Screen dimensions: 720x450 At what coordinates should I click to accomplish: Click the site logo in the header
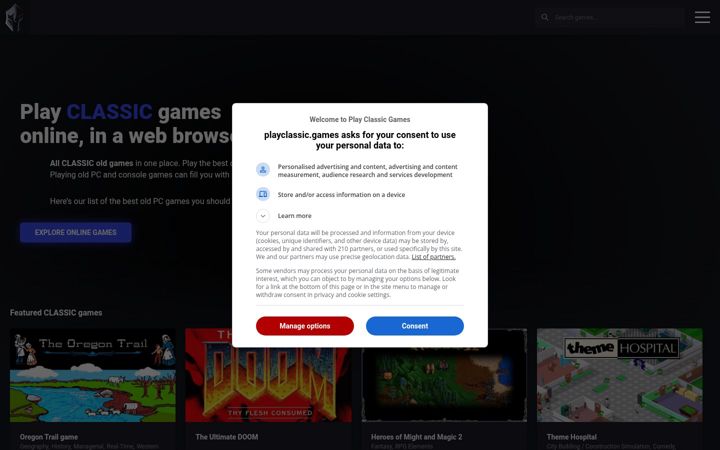click(14, 17)
